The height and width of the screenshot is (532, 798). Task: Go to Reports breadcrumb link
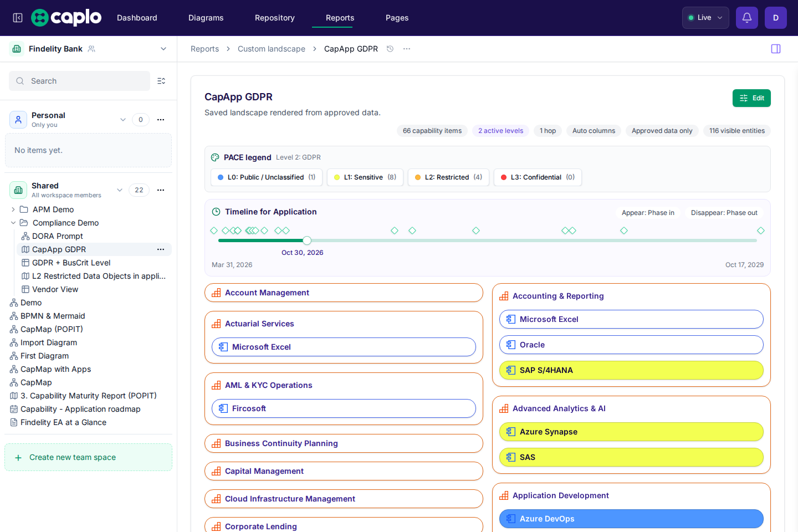pyautogui.click(x=204, y=49)
